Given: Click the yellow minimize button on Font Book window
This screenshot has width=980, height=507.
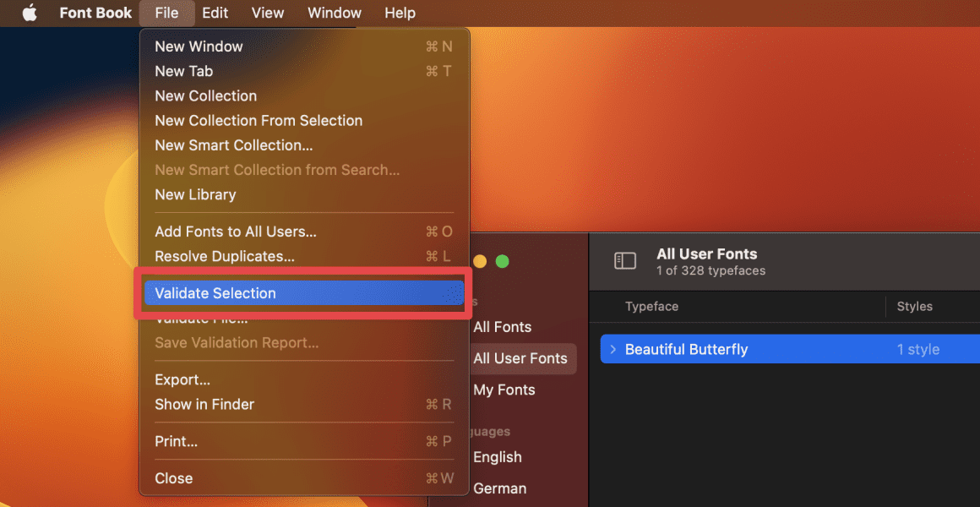Looking at the screenshot, I should point(480,261).
